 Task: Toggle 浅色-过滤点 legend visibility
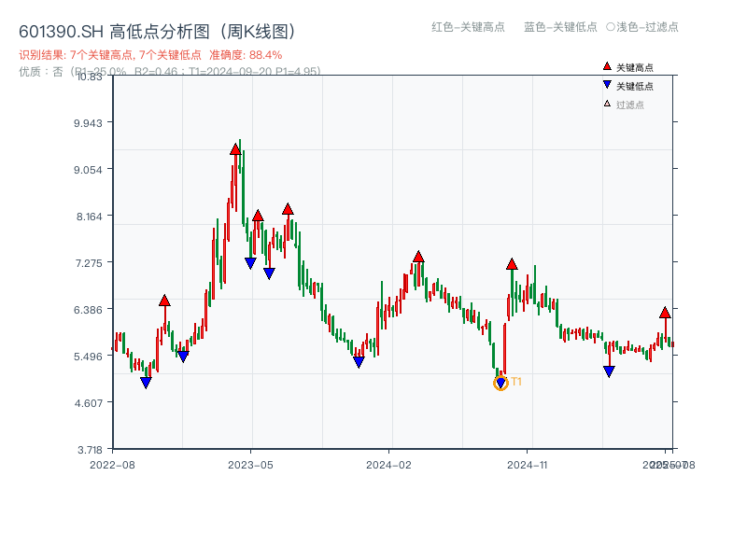645,28
